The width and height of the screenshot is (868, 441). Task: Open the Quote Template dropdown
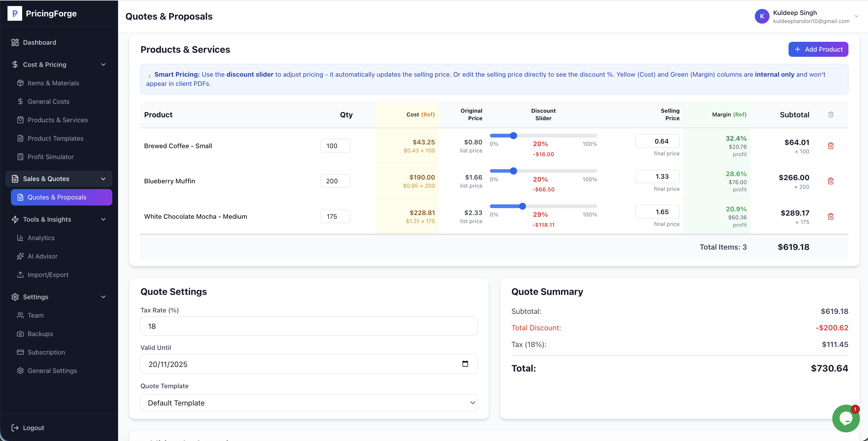click(x=309, y=403)
